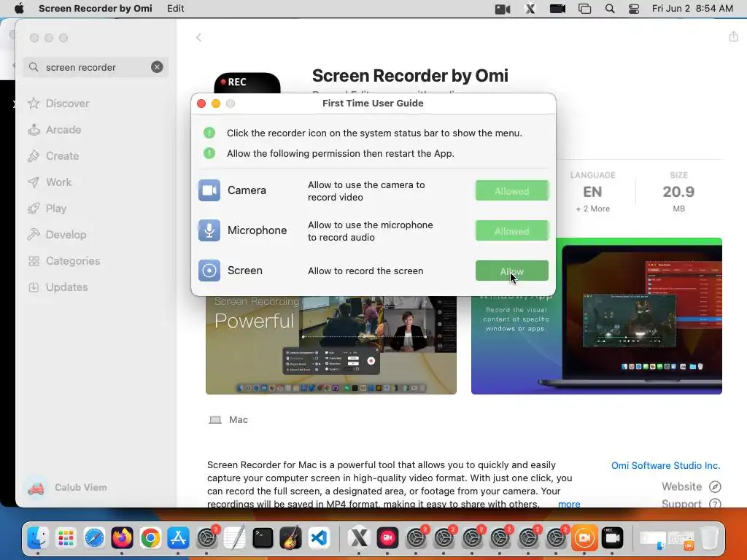Open Finder from the dock

coord(38,538)
